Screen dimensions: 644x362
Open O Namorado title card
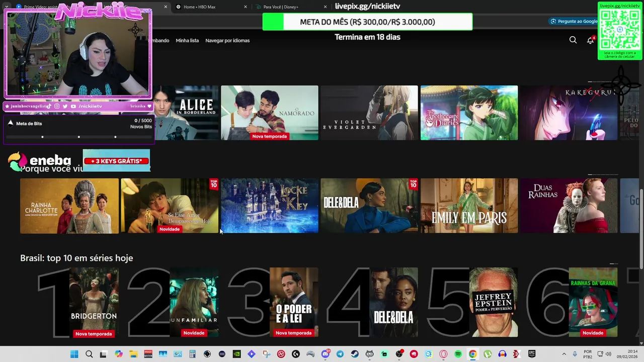(270, 113)
